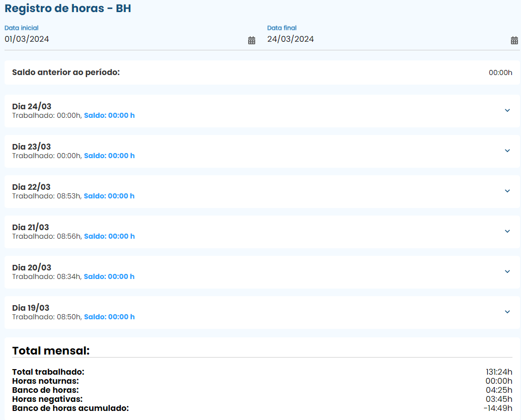Click the blue Saldo text under Dia 22/03
Image resolution: width=521 pixels, height=420 pixels.
109,196
